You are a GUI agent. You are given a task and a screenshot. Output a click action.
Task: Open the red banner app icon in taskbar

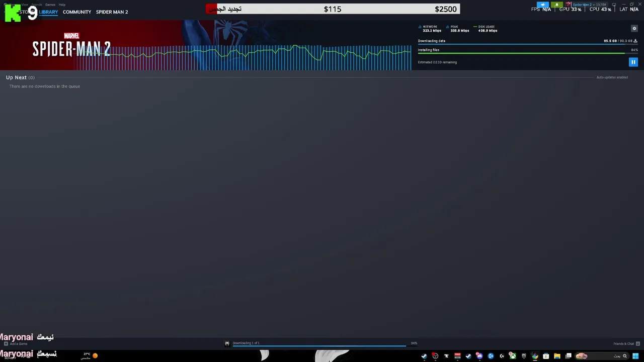click(457, 356)
